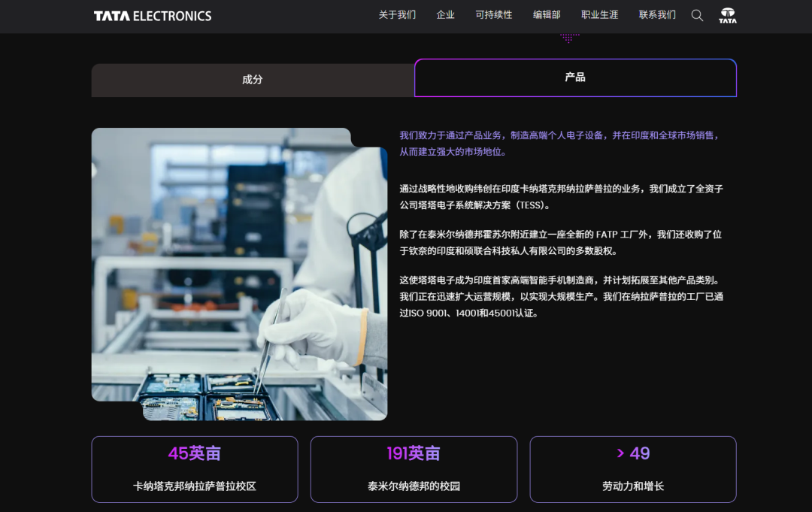812x512 pixels.
Task: Click the 卡纳塔克邦纳拉萨普拉校区 label
Action: coord(195,486)
